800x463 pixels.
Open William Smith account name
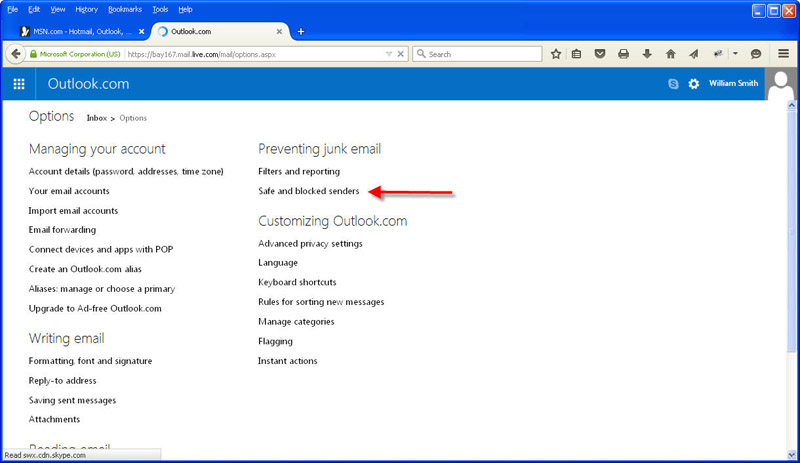pos(733,83)
